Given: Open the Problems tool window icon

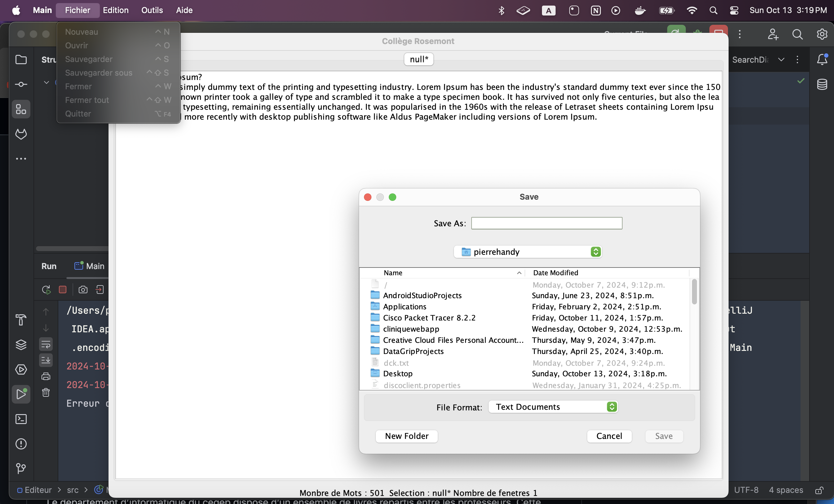Looking at the screenshot, I should coord(21,444).
